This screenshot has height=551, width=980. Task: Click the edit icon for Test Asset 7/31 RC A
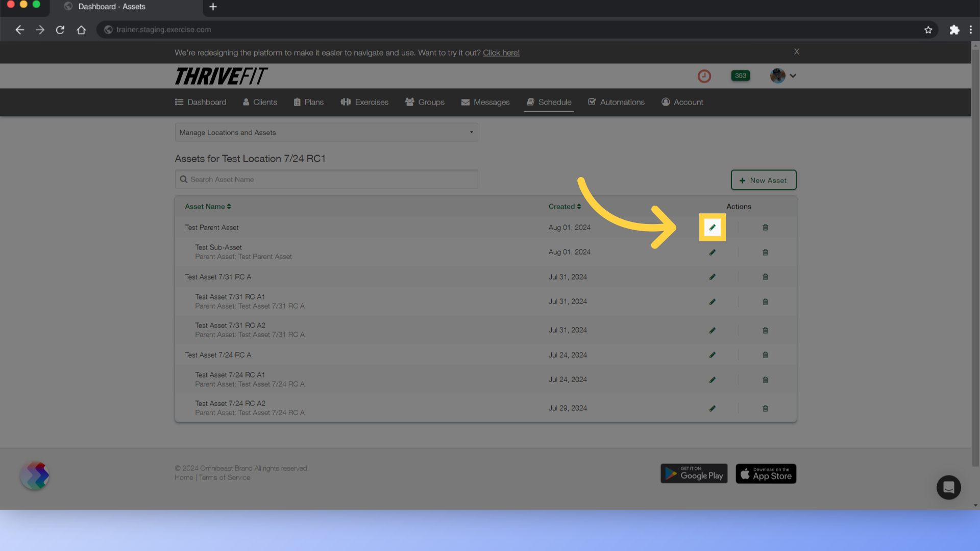click(712, 277)
